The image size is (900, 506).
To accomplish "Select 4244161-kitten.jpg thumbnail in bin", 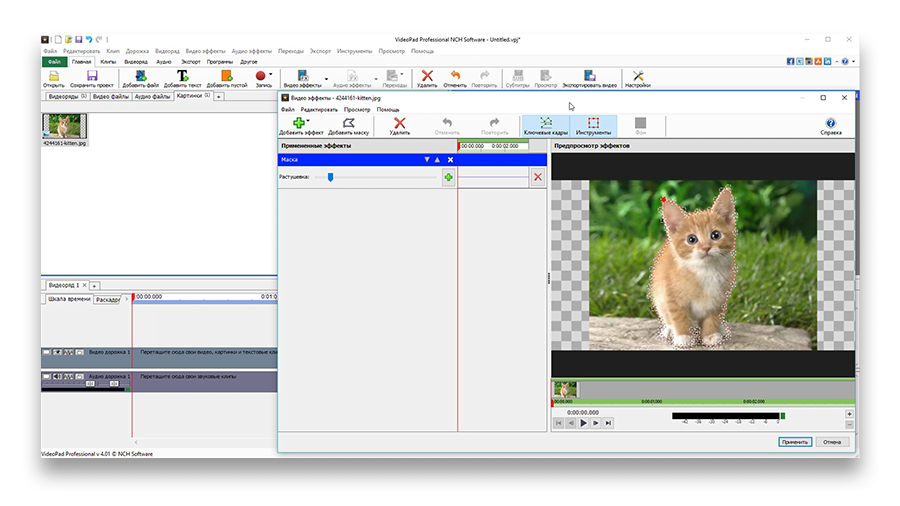I will tap(64, 126).
